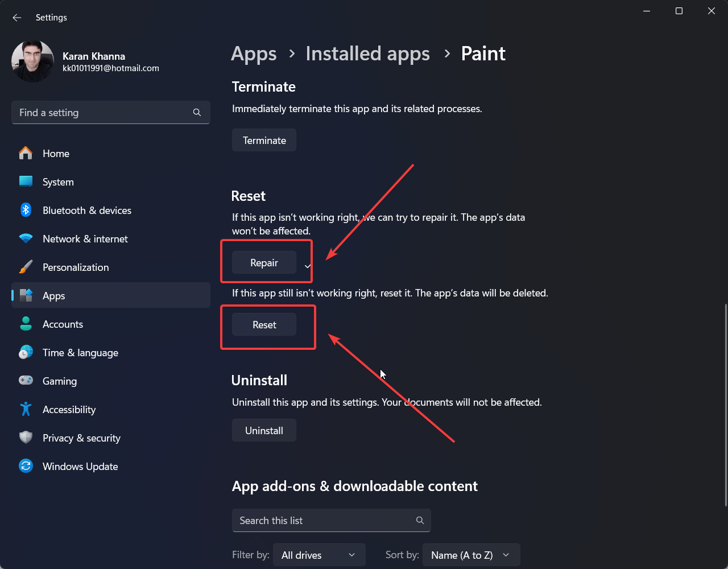Select the Personalization brush icon
The width and height of the screenshot is (728, 569).
pos(26,267)
